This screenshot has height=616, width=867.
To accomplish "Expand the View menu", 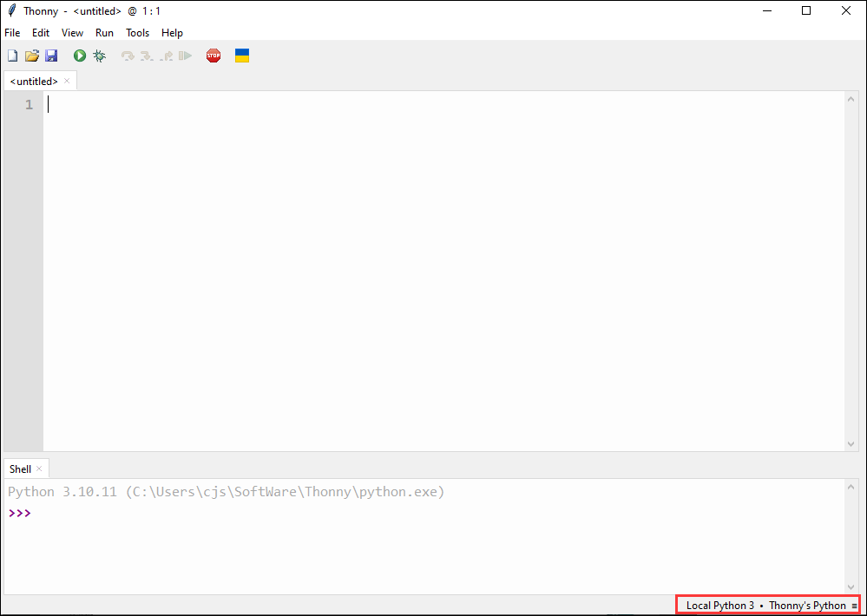I will tap(73, 33).
